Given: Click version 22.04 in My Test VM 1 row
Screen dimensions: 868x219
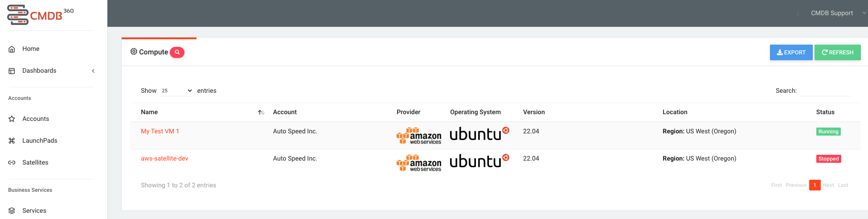Looking at the screenshot, I should (x=531, y=131).
